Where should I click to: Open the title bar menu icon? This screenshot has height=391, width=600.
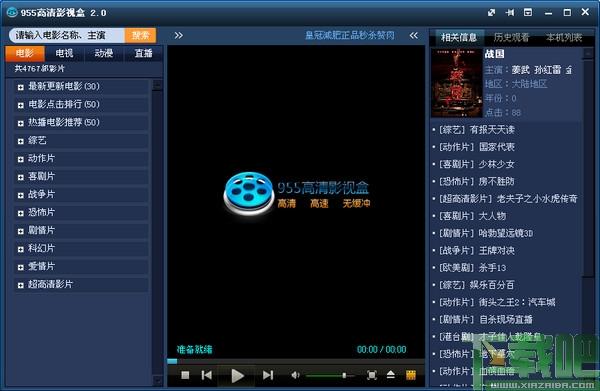(x=528, y=13)
